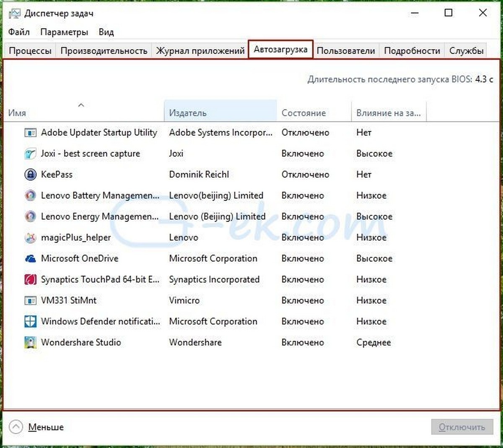The height and width of the screenshot is (448, 503).
Task: Click Высокое impact in Microsoft OneDrive row
Action: (x=374, y=258)
